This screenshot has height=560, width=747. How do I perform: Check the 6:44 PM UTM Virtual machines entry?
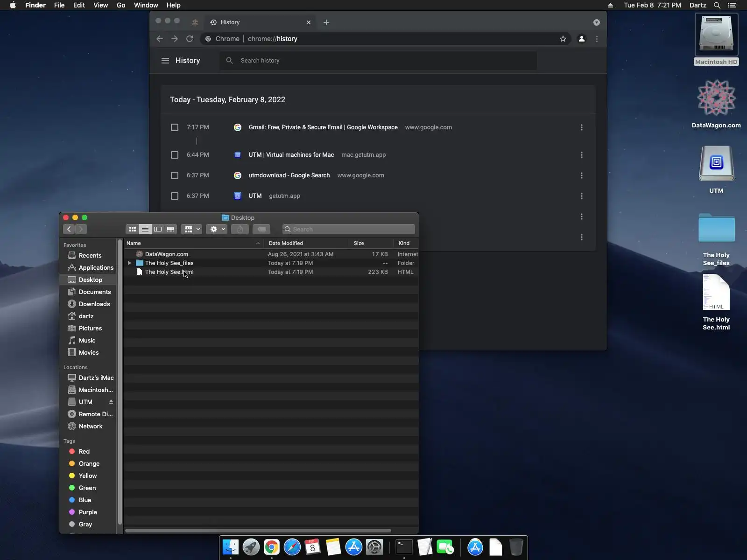tap(175, 155)
